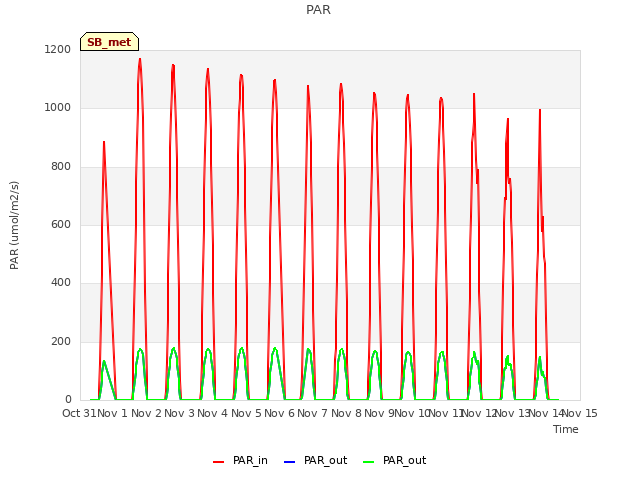Click the 1200 y-axis tick value
640x480 pixels.
[58, 49]
